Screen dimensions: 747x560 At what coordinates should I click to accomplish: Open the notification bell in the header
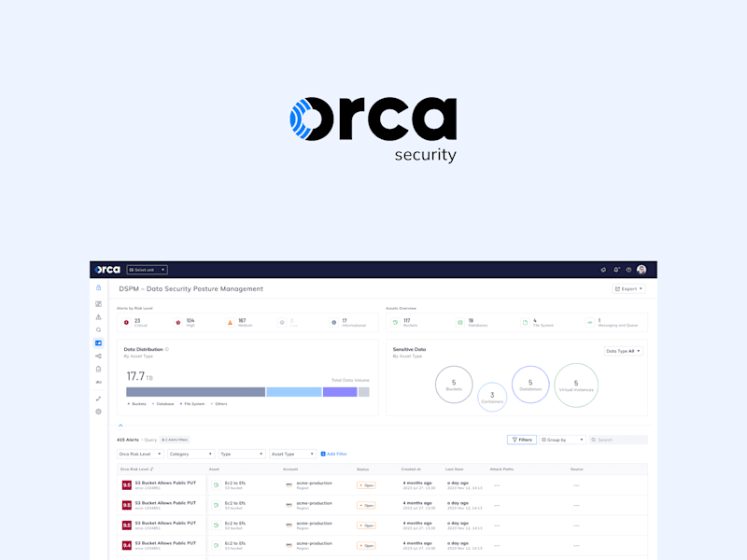pos(616,270)
